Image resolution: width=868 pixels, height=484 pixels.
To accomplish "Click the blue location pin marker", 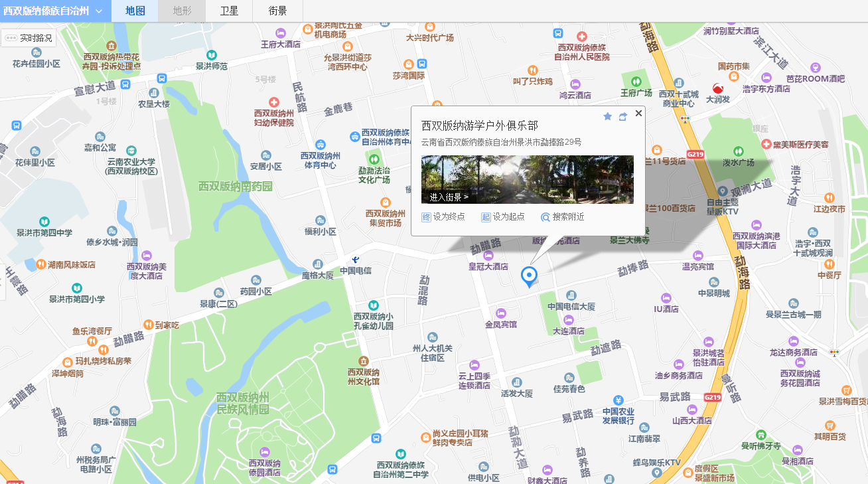I will 529,276.
